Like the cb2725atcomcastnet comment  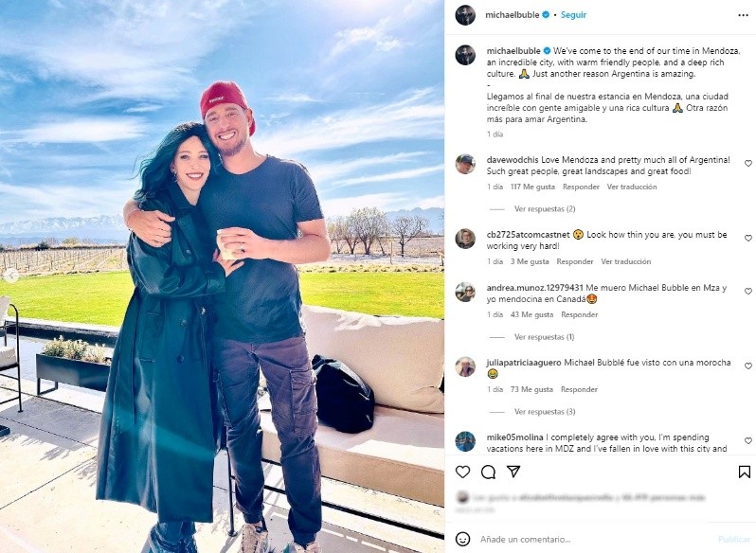748,239
